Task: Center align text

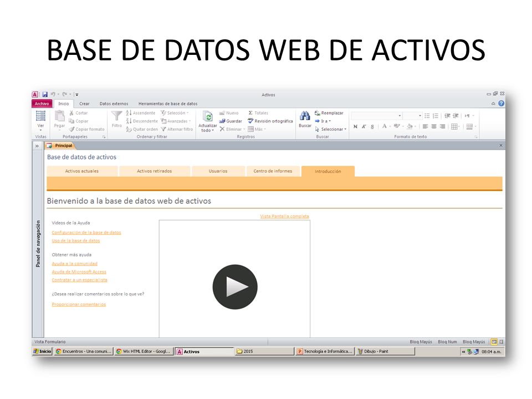Action: [433, 126]
